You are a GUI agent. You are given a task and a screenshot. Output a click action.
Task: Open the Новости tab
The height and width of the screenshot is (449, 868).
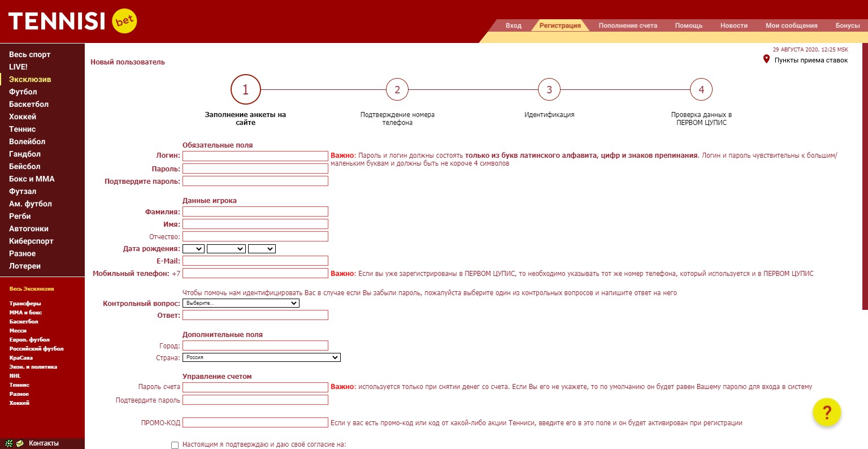(x=734, y=25)
